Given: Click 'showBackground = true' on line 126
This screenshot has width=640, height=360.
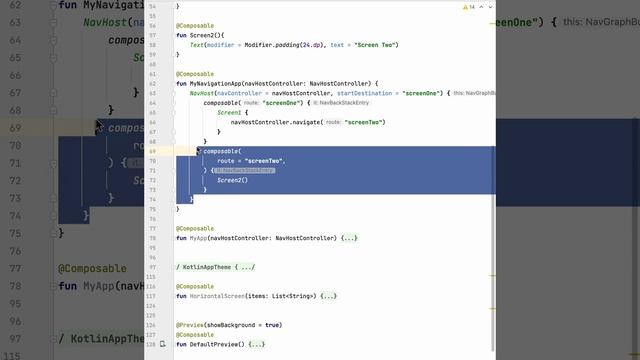Looking at the screenshot, I should click(x=243, y=325).
